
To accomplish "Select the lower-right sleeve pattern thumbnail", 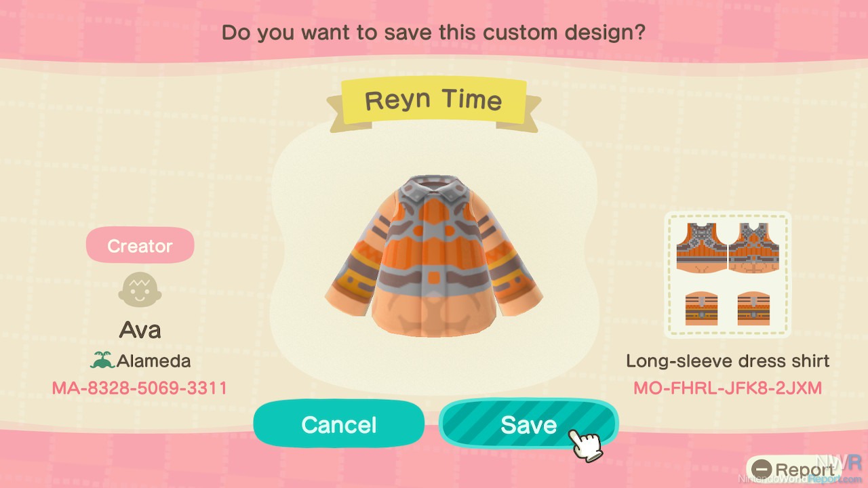I will 755,308.
